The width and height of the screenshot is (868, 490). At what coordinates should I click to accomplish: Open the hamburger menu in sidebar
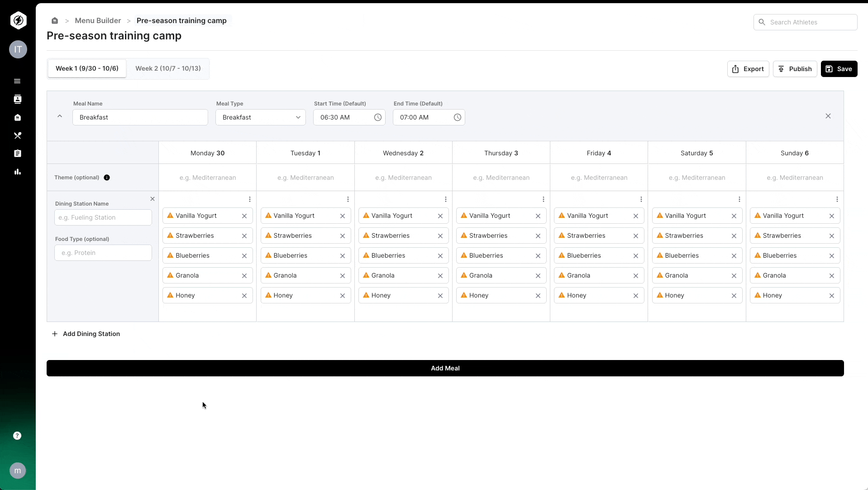coord(17,81)
